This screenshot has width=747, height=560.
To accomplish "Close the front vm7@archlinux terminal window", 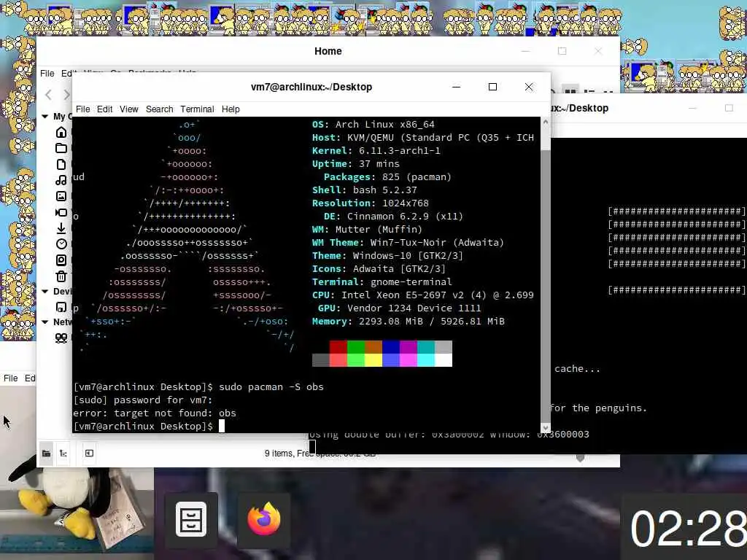I will tap(529, 87).
